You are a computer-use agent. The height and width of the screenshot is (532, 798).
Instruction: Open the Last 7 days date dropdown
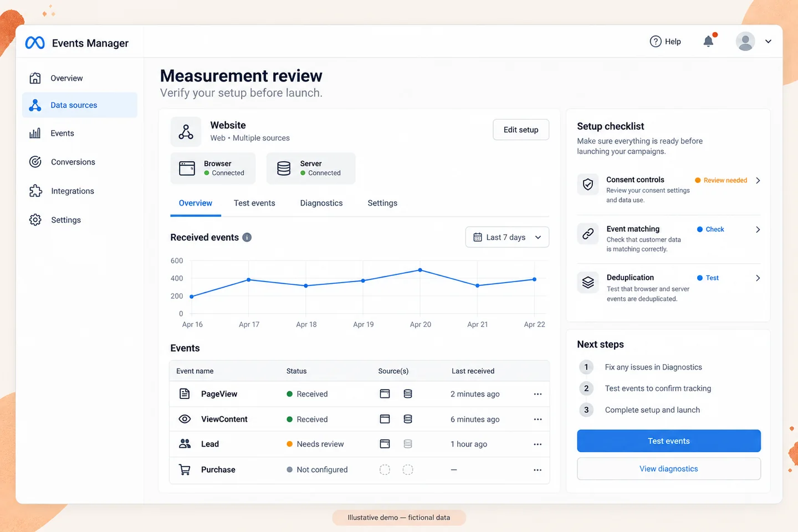coord(507,237)
